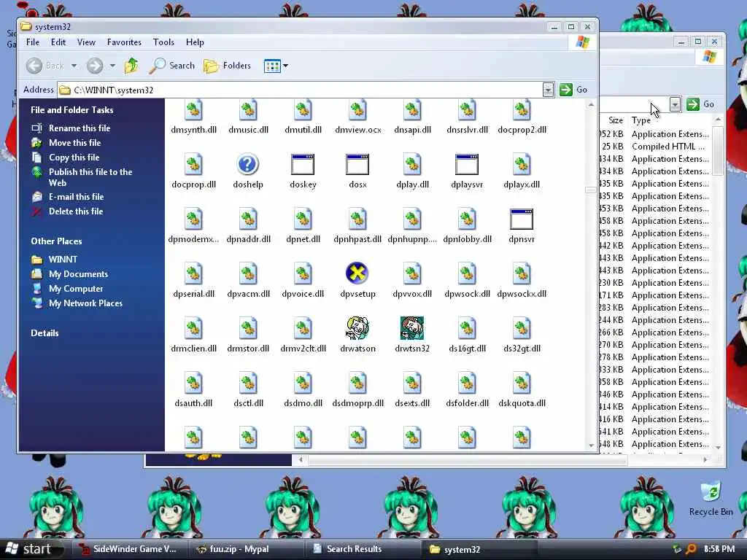Click the orange tray icon beside the clock
747x560 pixels.
(691, 549)
